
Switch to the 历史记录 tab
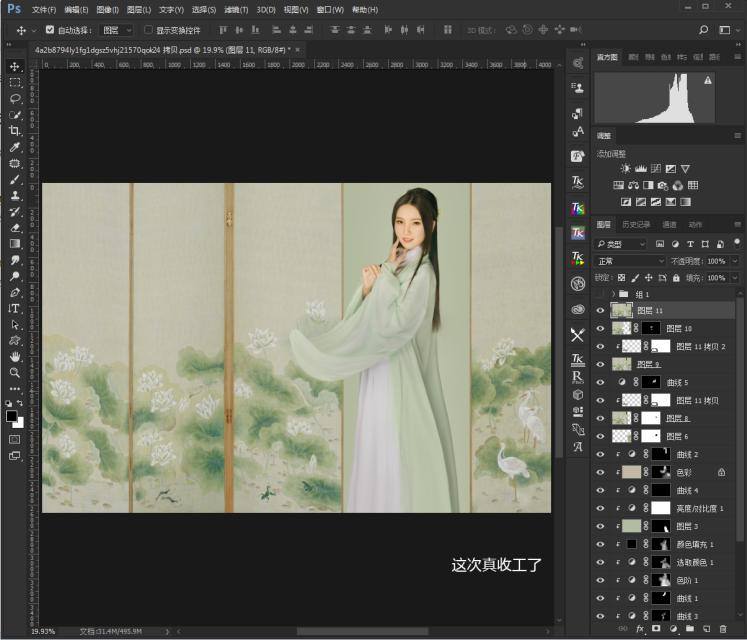(x=636, y=224)
